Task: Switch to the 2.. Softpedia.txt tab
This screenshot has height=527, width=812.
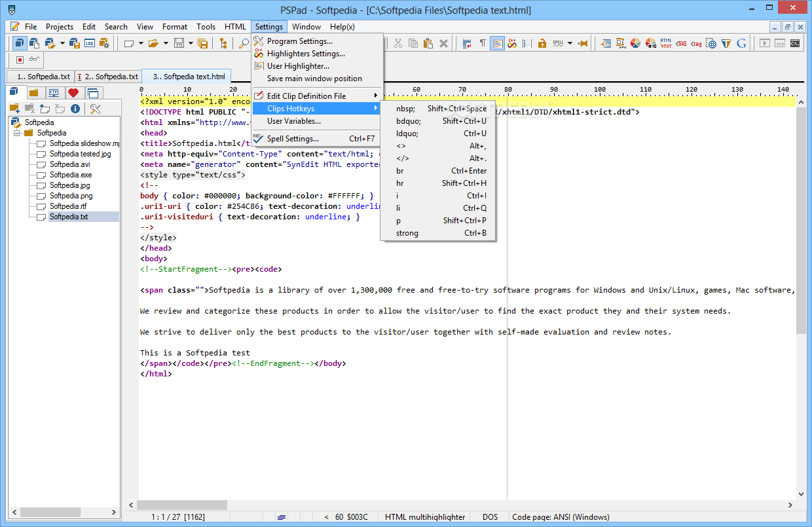Action: (x=108, y=77)
